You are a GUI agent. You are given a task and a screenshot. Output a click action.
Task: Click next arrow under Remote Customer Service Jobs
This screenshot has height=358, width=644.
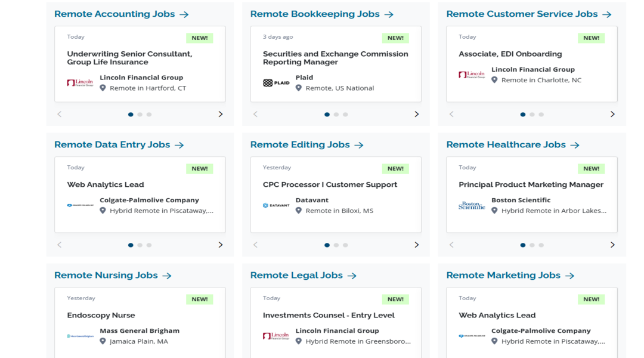pyautogui.click(x=612, y=115)
